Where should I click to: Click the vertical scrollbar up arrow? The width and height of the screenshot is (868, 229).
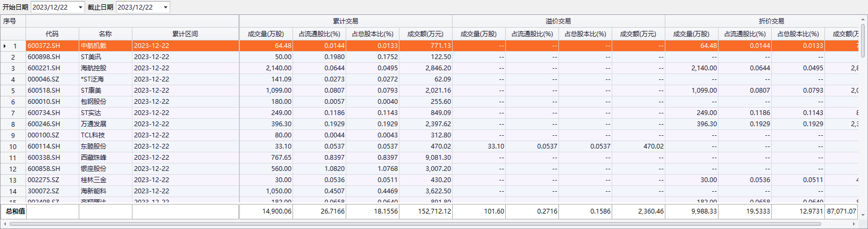coord(863,19)
